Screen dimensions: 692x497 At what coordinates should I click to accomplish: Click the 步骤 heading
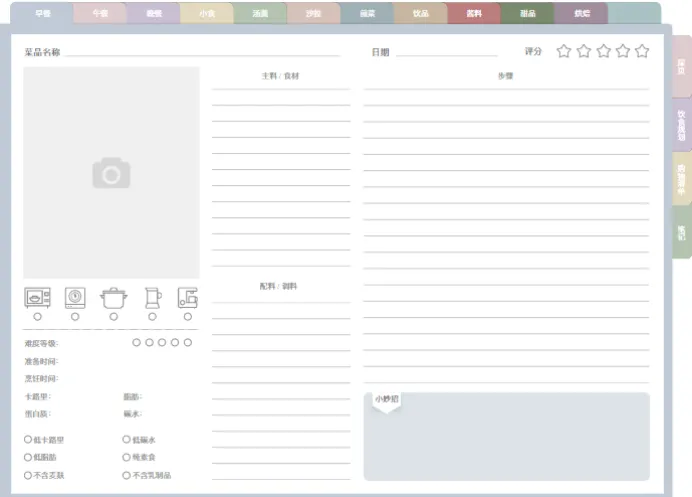click(x=506, y=76)
